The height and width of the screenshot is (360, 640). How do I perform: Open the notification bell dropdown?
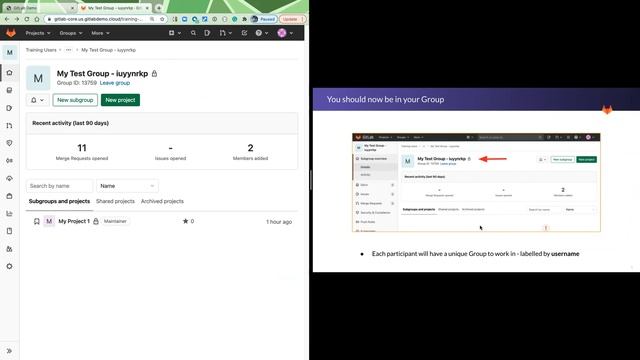click(37, 100)
